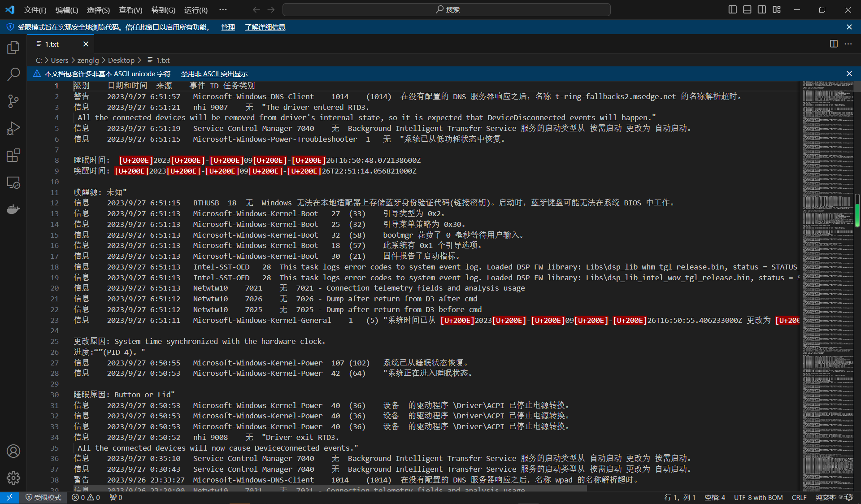Screen dimensions: 861x504
Task: Toggle the secondary side bar layout button
Action: [x=762, y=9]
